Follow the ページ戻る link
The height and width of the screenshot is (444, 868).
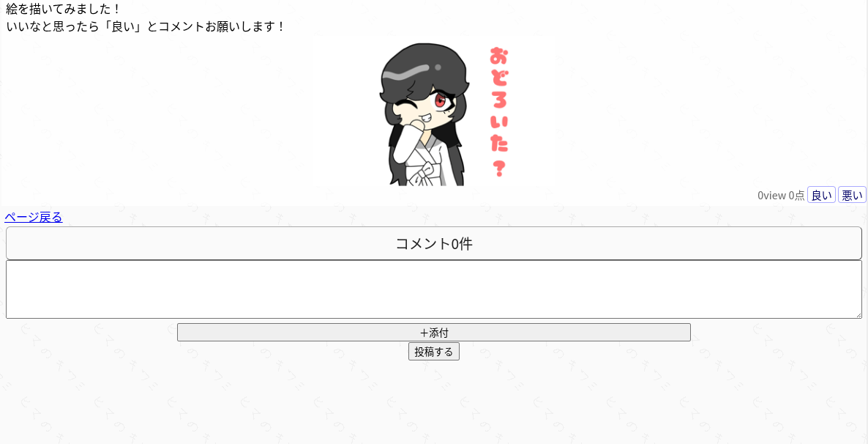(x=34, y=218)
